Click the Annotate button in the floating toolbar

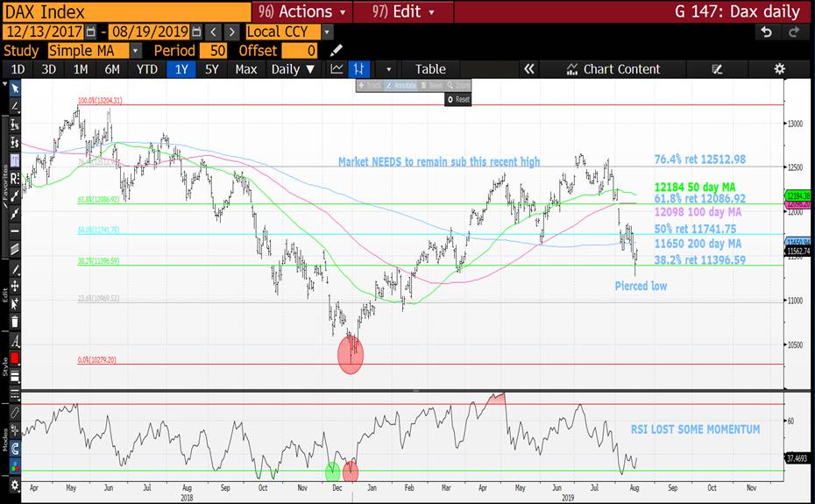pos(401,85)
